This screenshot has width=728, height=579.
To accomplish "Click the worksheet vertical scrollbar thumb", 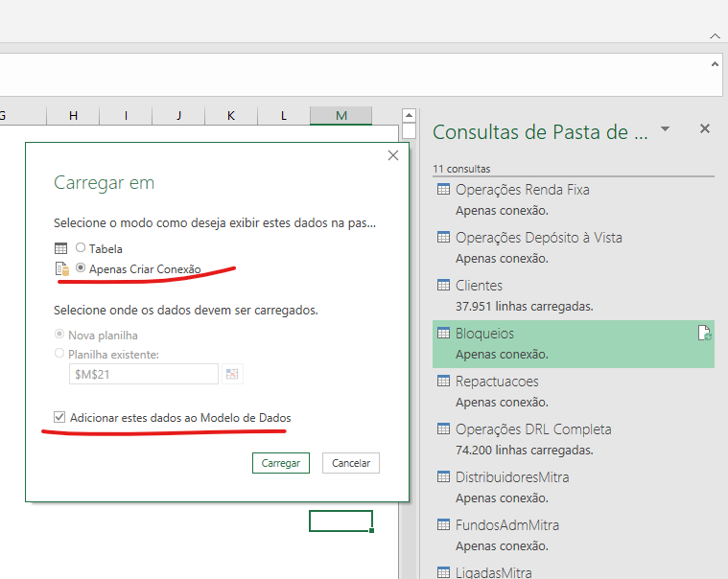I will (409, 130).
